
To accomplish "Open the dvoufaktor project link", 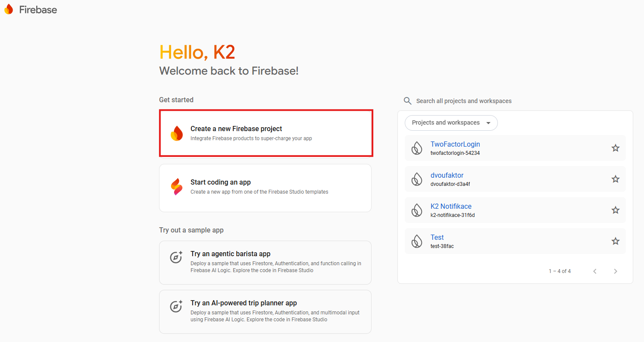I will point(447,176).
